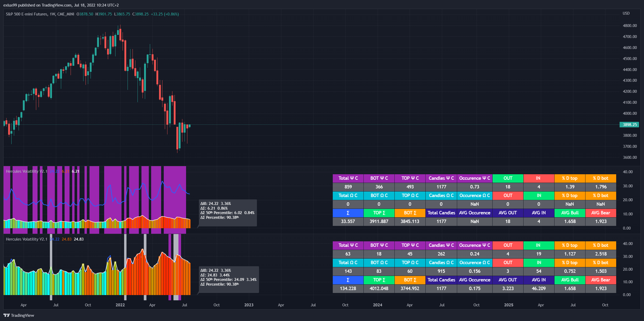Click the blue Σ header cell in the upper table
This screenshot has width=644, height=321.
348,213
